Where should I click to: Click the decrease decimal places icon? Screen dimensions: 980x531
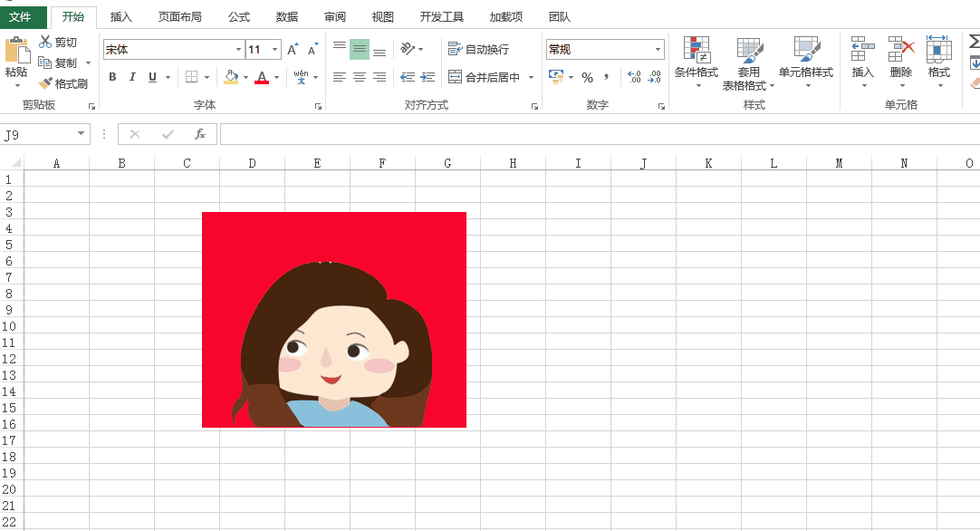(x=654, y=77)
